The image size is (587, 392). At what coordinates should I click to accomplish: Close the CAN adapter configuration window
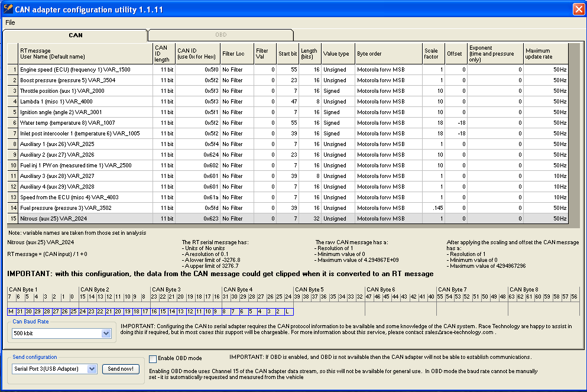point(578,9)
